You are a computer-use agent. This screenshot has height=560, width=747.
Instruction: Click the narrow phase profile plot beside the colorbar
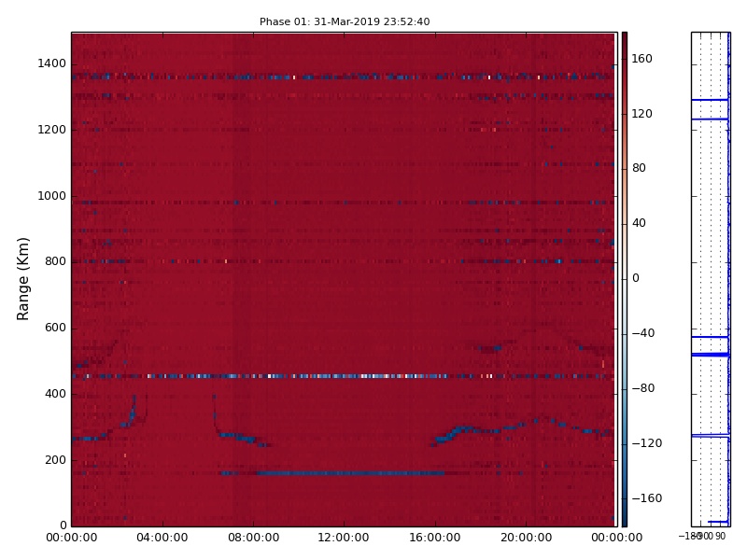(x=711, y=279)
